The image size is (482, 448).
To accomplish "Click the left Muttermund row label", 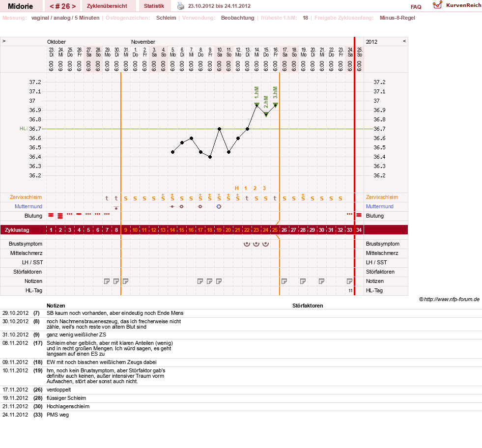I will [x=28, y=206].
